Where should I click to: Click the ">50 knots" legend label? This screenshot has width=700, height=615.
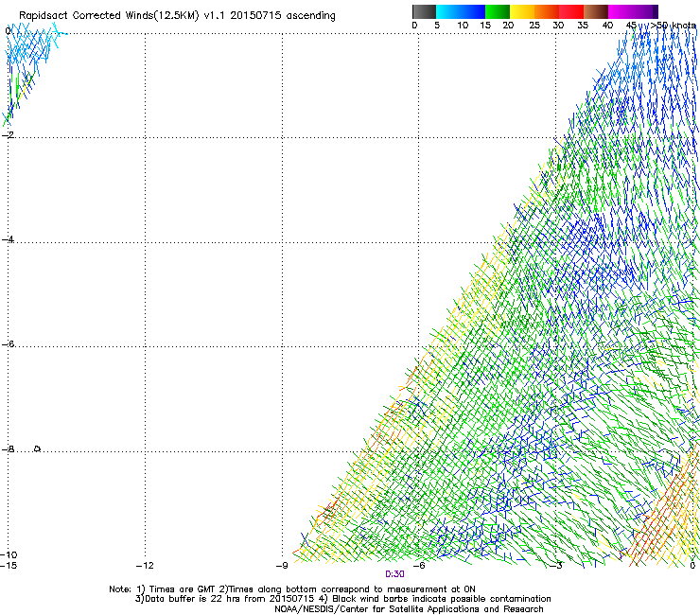(x=674, y=26)
